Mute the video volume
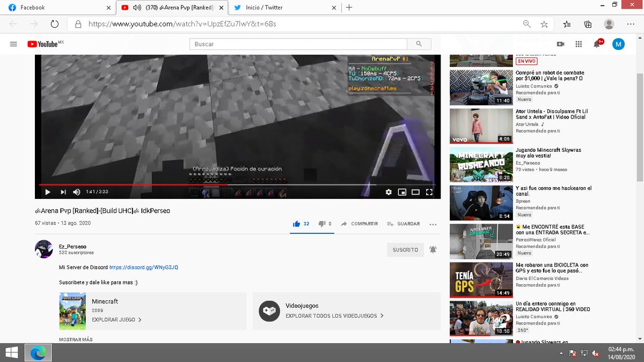This screenshot has width=644, height=362. coord(77,191)
